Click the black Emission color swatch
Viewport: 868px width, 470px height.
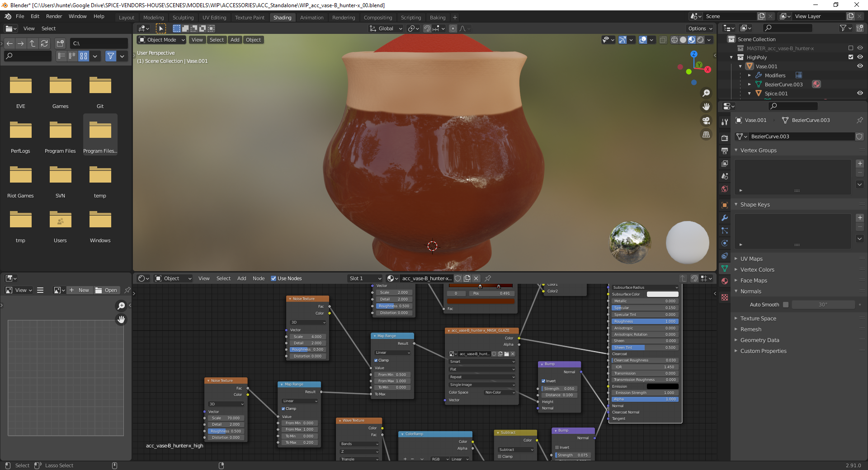662,386
